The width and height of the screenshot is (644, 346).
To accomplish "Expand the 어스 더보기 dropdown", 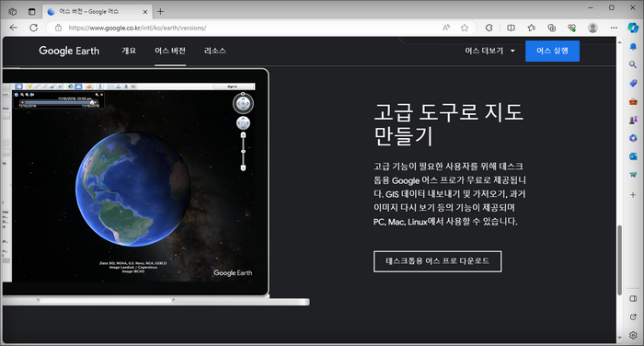I will pos(489,51).
